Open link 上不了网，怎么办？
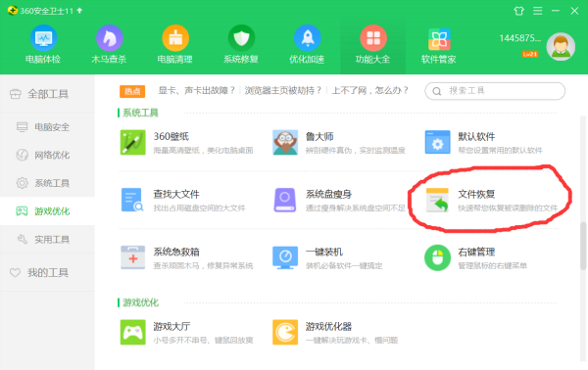The height and width of the screenshot is (370, 588). click(370, 91)
